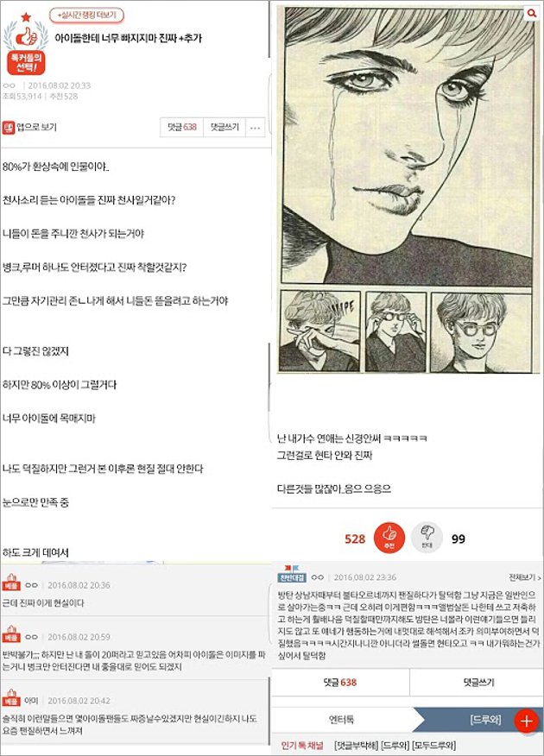The height and width of the screenshot is (756, 544).
Task: Click the red 추천 thumbs-up button
Action: tap(389, 538)
